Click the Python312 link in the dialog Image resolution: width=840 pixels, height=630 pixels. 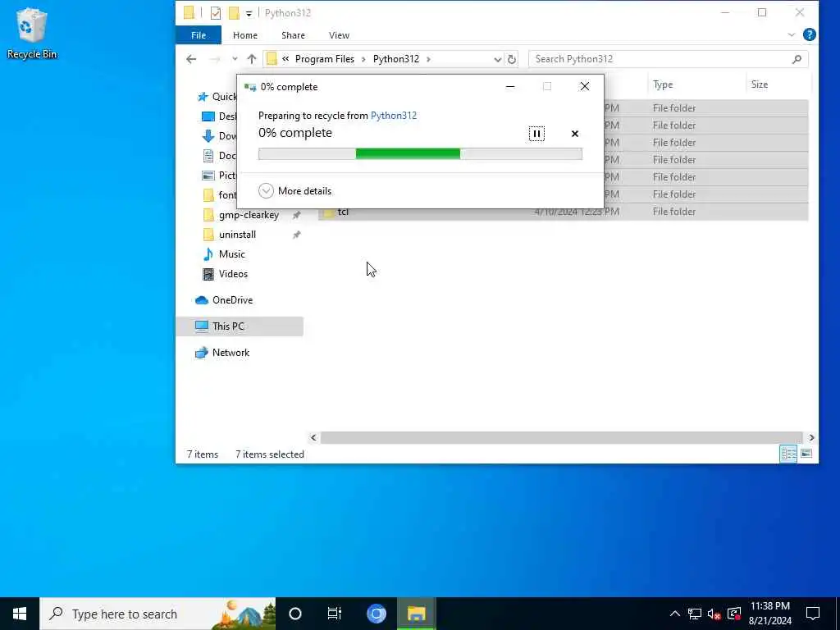point(393,115)
